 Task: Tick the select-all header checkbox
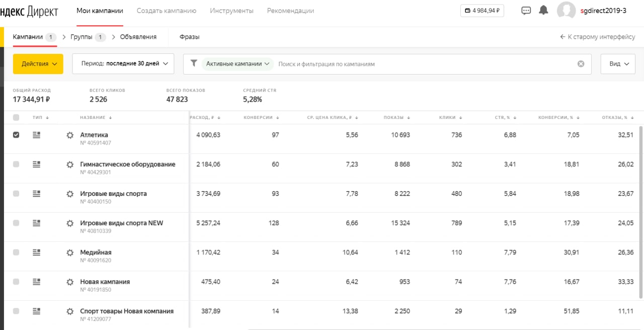coord(16,117)
